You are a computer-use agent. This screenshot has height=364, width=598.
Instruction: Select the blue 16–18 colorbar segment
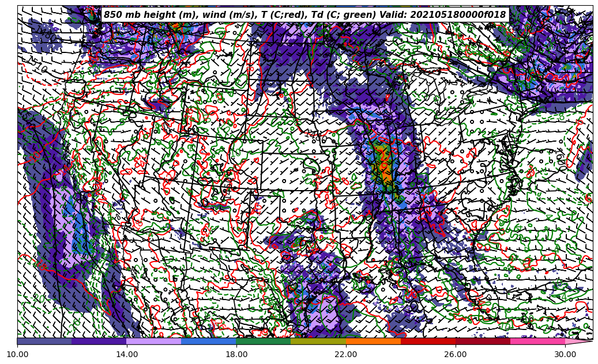(x=209, y=341)
